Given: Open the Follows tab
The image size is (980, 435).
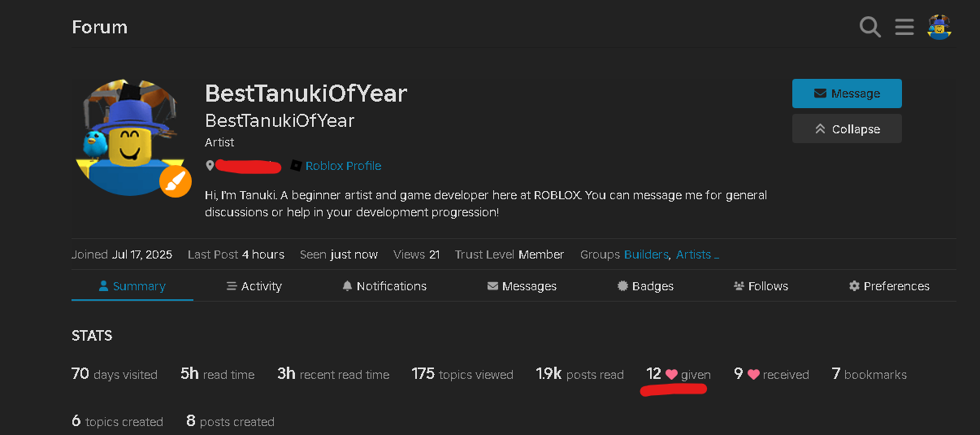Looking at the screenshot, I should 761,286.
